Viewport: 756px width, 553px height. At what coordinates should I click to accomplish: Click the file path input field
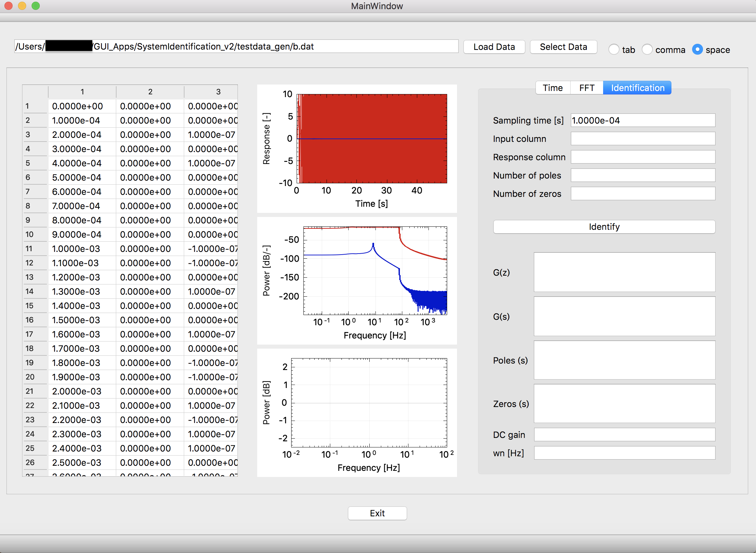coord(236,47)
